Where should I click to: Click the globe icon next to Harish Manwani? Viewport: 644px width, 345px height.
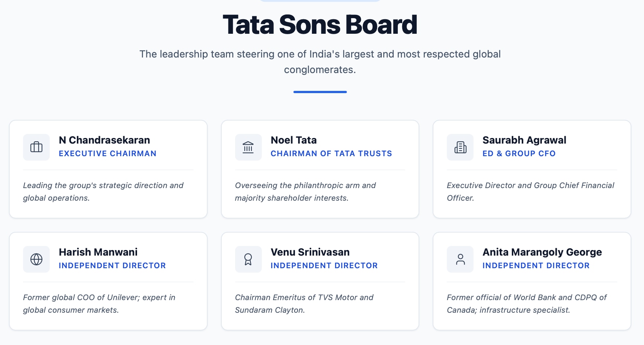click(x=36, y=259)
